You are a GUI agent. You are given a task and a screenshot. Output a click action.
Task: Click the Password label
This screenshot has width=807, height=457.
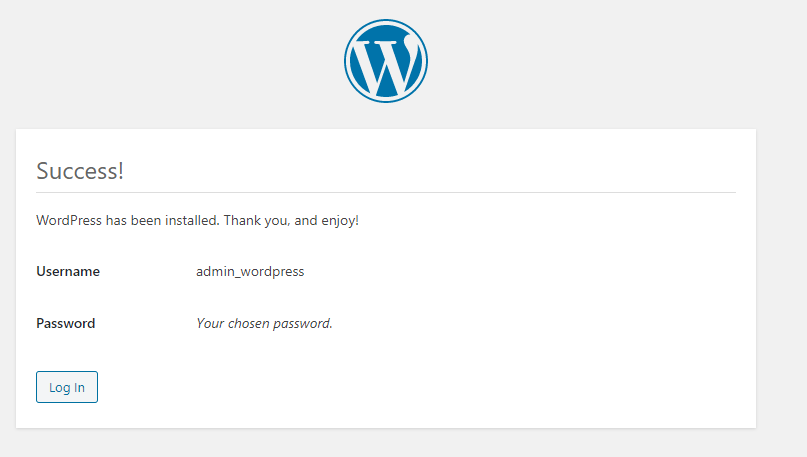tap(65, 323)
